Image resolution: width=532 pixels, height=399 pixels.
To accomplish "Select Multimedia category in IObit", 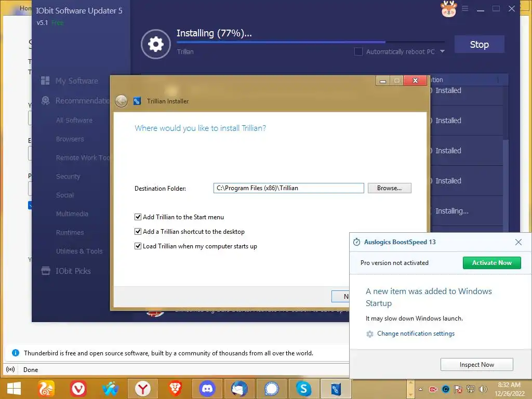I will point(72,214).
